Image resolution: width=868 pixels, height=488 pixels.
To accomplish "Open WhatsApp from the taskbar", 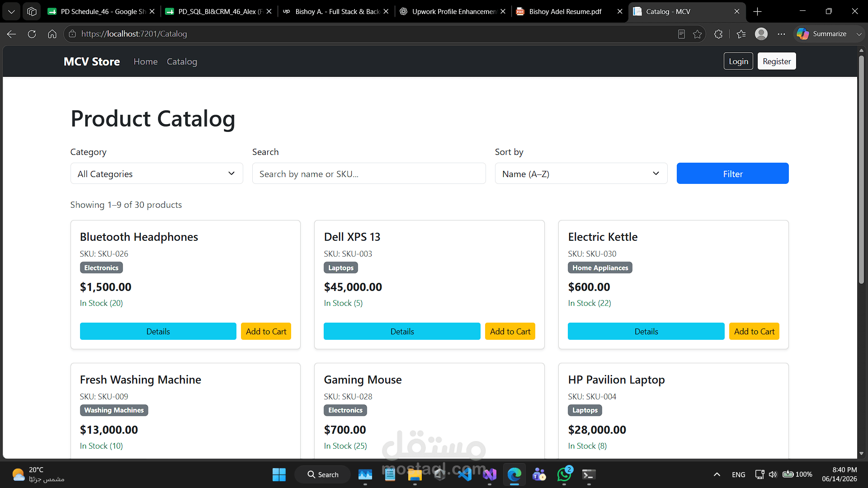I will pyautogui.click(x=564, y=474).
